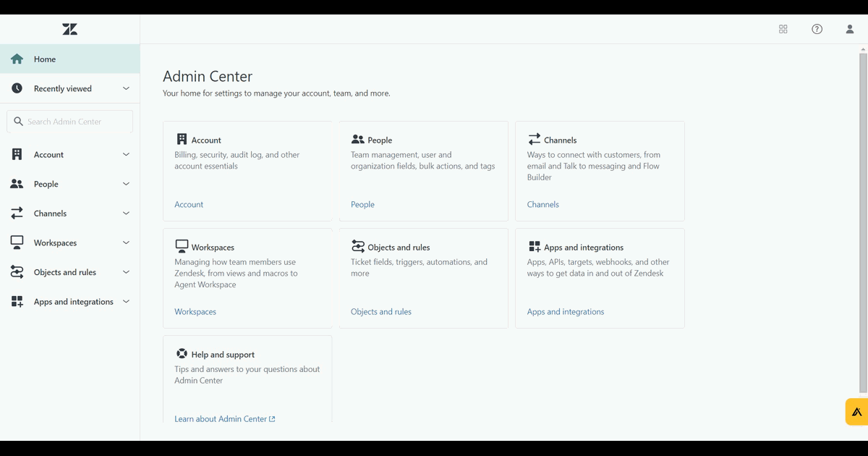
Task: Click the Apps and integrations sidebar icon
Action: point(17,302)
